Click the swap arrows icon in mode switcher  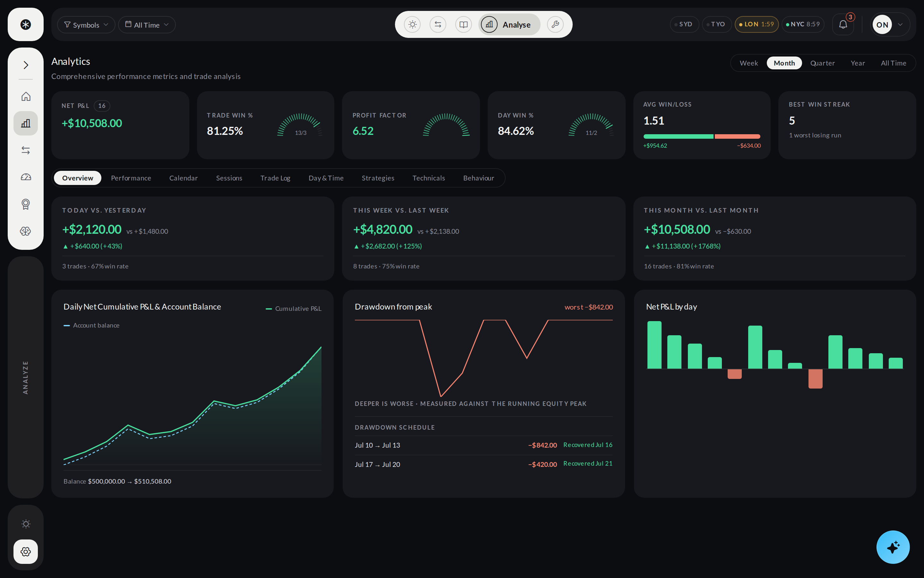[x=438, y=24]
